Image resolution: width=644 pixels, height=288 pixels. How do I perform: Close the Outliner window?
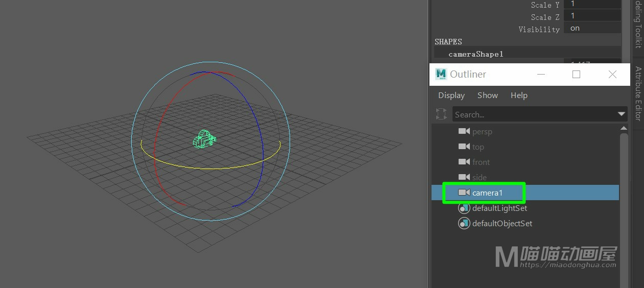tap(613, 74)
